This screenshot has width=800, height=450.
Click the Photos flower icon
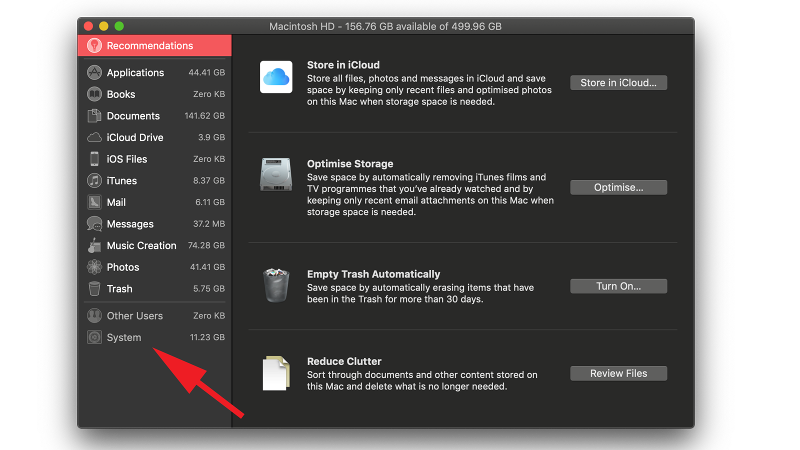tap(94, 268)
